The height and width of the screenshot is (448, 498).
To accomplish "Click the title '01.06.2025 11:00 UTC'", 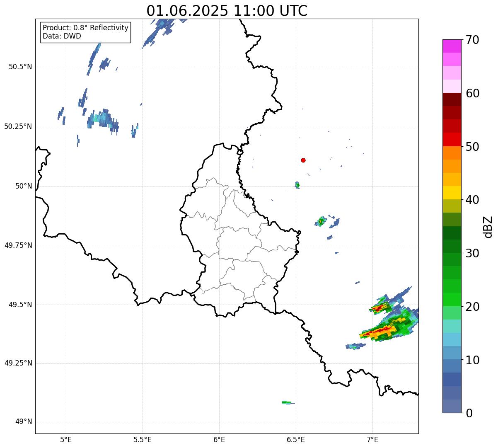I will 227,10.
